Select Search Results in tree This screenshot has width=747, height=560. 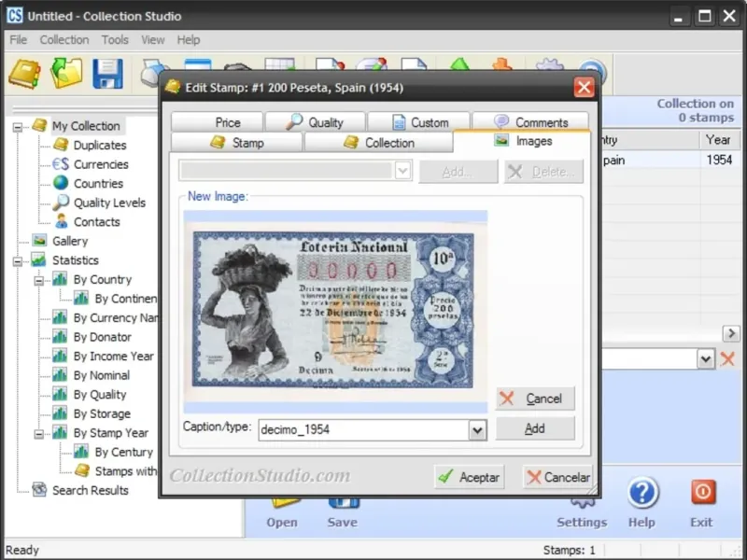(x=90, y=491)
